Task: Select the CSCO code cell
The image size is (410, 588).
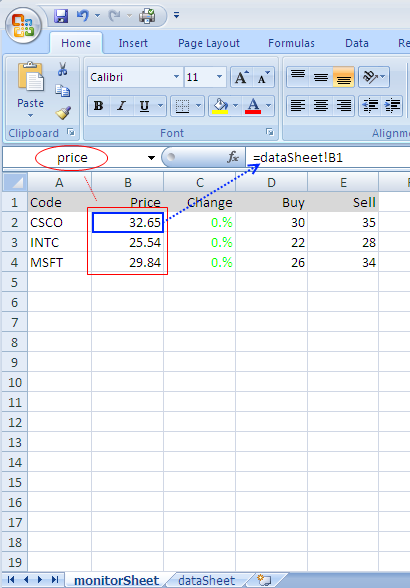Action: [59, 222]
